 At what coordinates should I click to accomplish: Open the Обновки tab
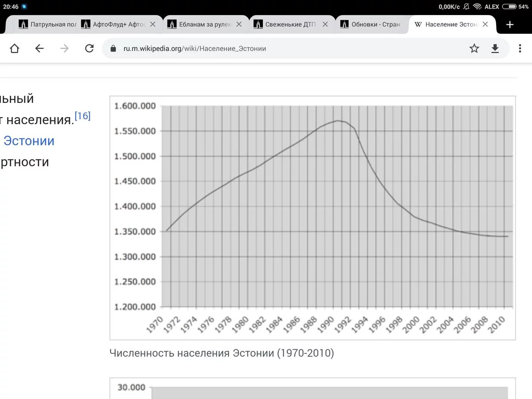(x=375, y=25)
